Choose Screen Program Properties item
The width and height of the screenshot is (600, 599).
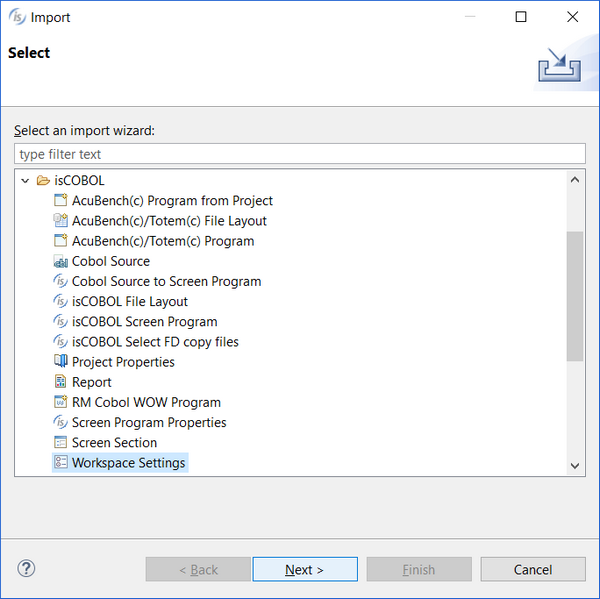(149, 422)
